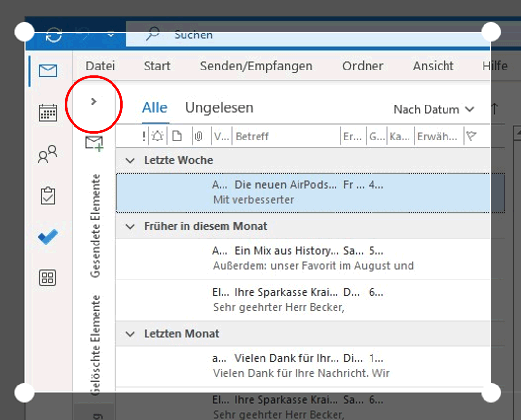521x420 pixels.
Task: Reverse sort order with the up arrow
Action: coord(495,109)
